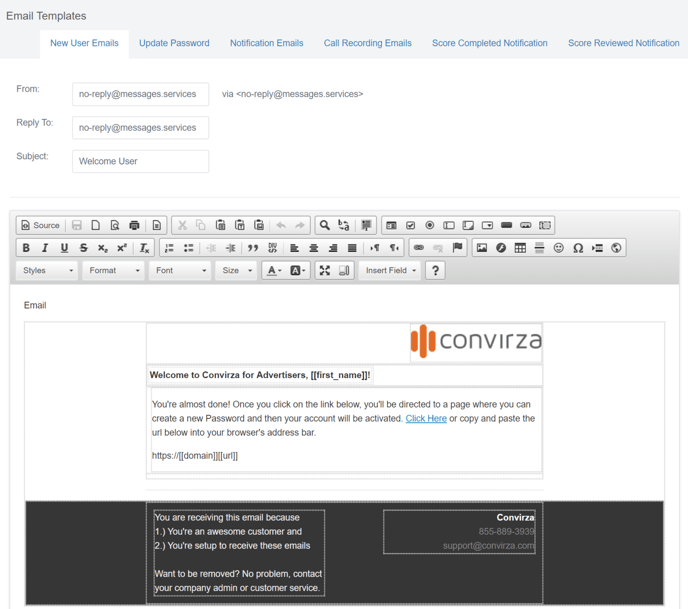Align text left

click(294, 248)
